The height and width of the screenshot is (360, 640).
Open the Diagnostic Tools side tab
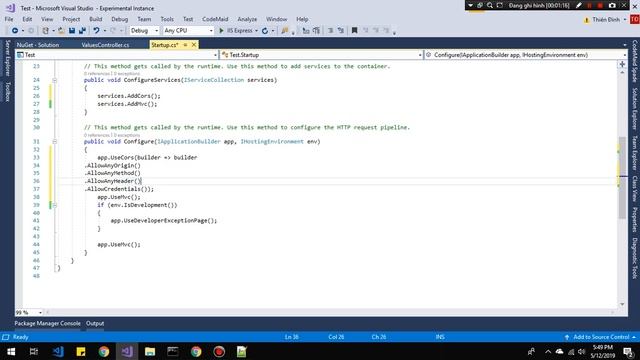click(x=635, y=258)
